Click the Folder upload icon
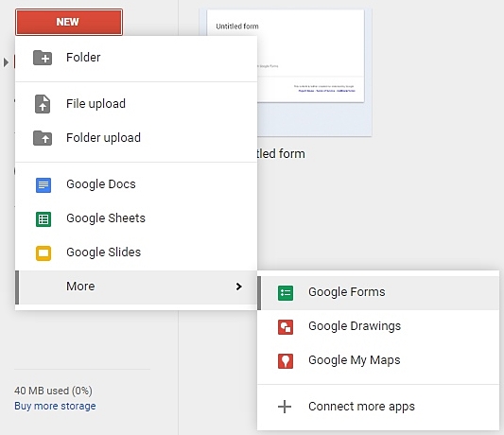 43,138
